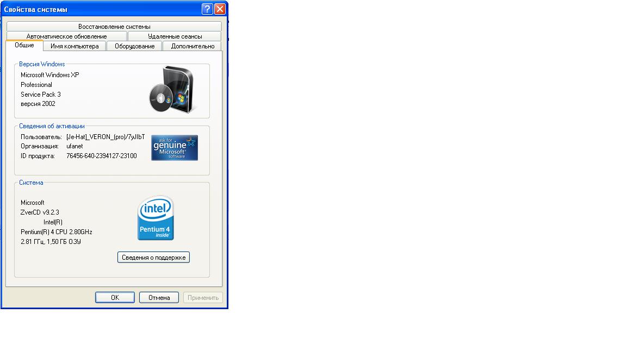This screenshot has height=364, width=627.
Task: Open the Общие tab
Action: point(24,46)
